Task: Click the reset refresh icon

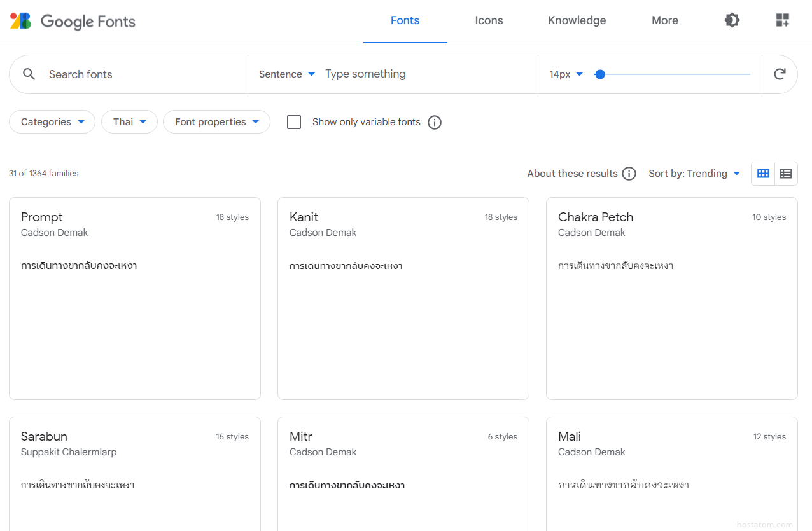Action: 780,74
